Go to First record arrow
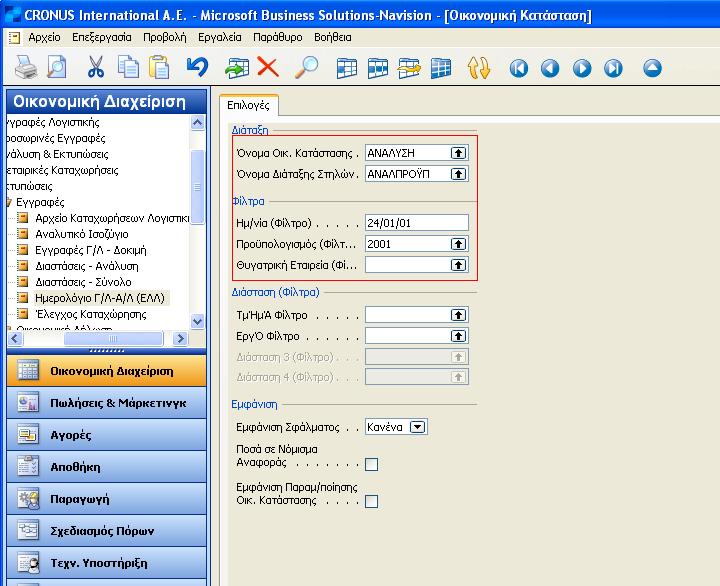The height and width of the screenshot is (586, 720). click(519, 68)
